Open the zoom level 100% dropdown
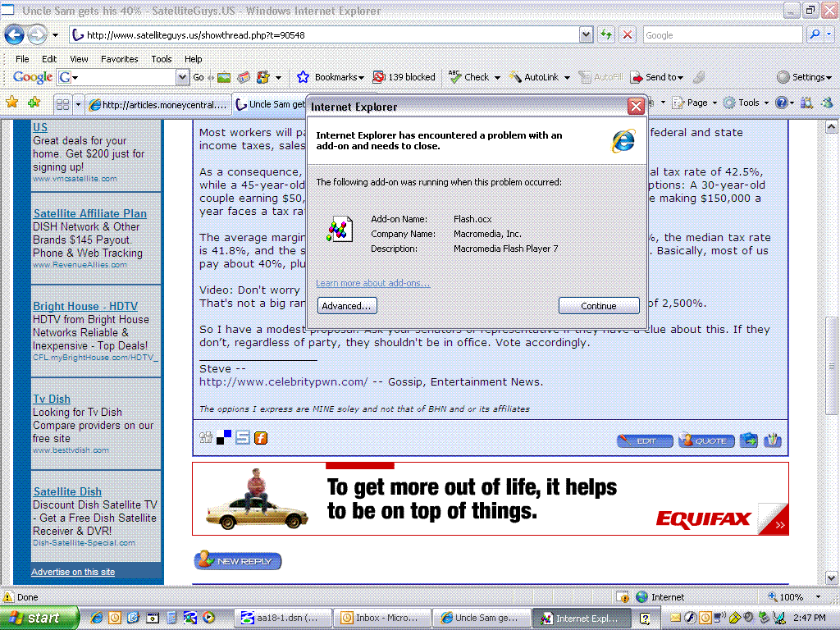Screen dimensions: 840x630 click(818, 597)
